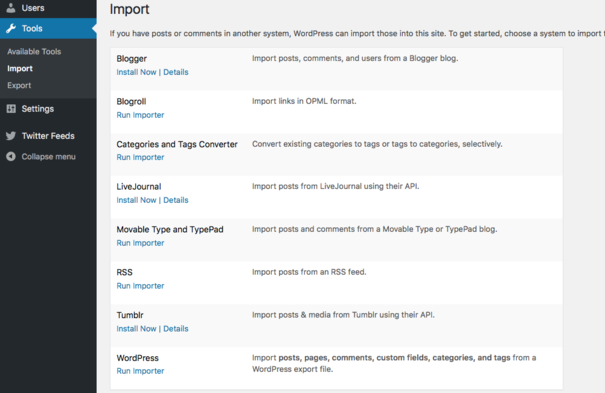Click the Twitter bird icon
This screenshot has width=605, height=393.
pos(11,136)
